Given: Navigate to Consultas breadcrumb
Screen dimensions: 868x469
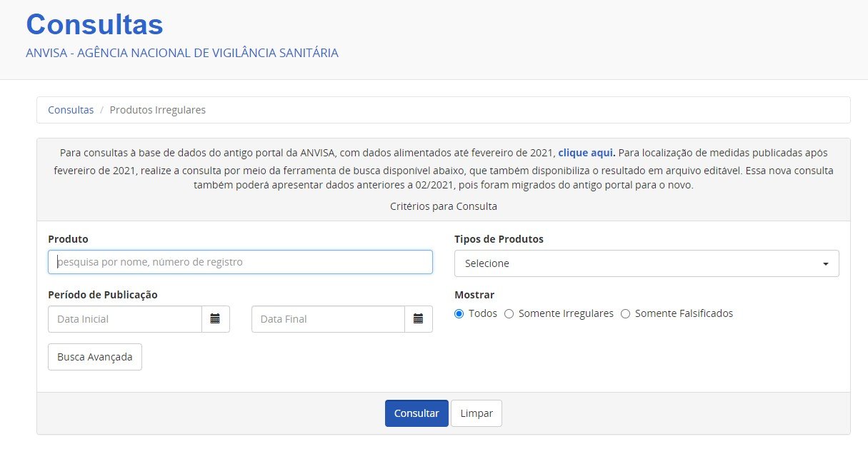Looking at the screenshot, I should point(71,109).
